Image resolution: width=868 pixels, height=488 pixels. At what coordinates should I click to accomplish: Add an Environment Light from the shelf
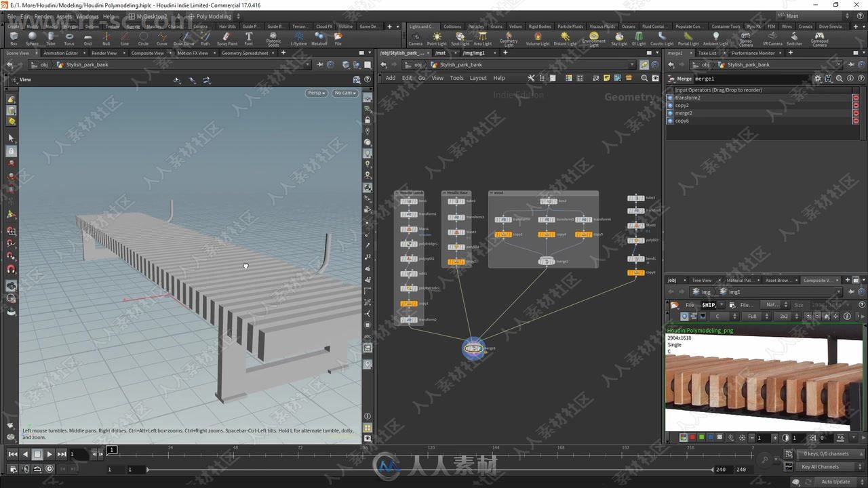pos(594,39)
